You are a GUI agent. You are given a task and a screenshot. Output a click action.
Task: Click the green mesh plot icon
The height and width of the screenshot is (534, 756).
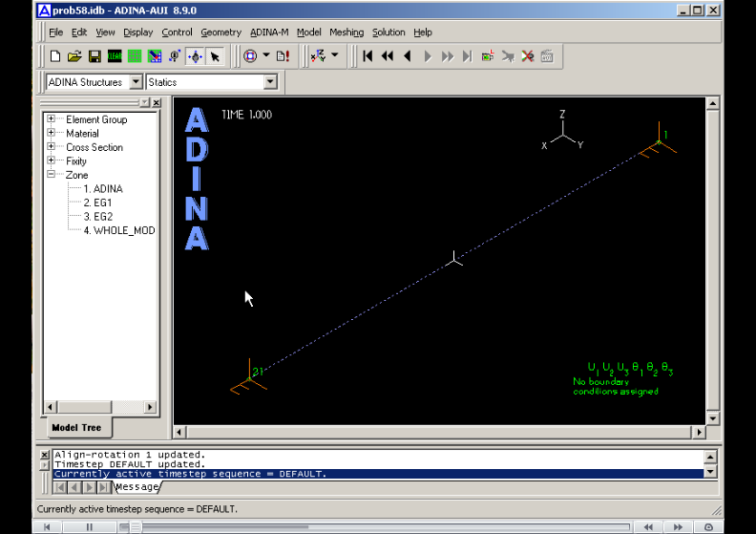tap(135, 56)
